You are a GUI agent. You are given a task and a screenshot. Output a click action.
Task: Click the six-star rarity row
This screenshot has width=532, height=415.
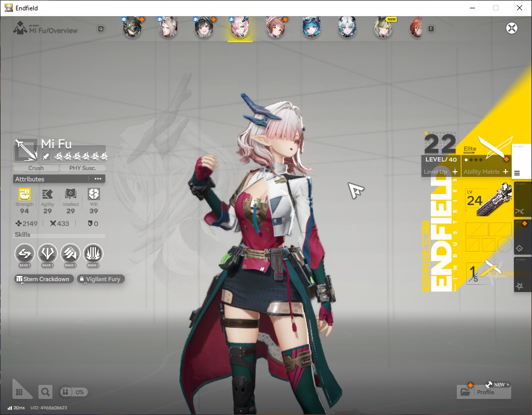(x=81, y=157)
